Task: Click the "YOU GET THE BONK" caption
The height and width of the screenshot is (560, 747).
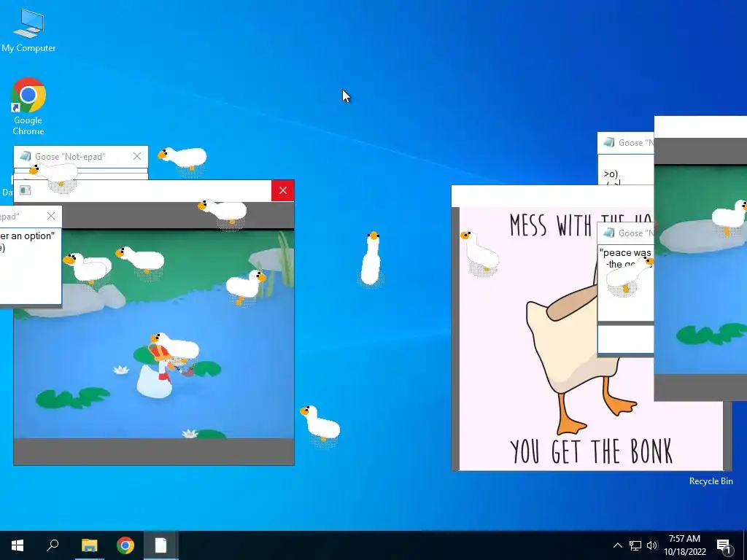Action: [x=591, y=451]
